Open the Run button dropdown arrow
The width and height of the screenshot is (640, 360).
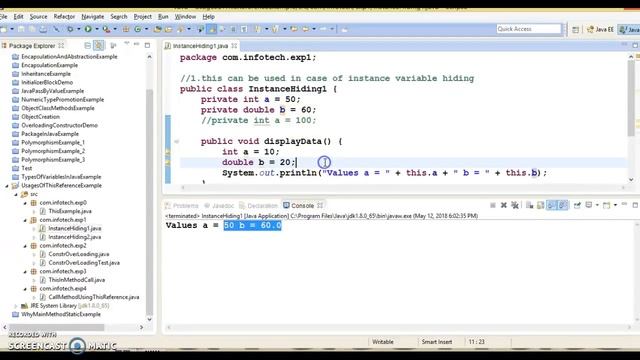(x=97, y=29)
